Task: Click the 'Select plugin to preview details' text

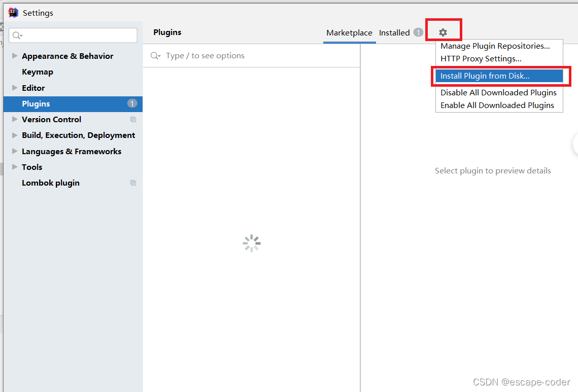Action: (493, 170)
